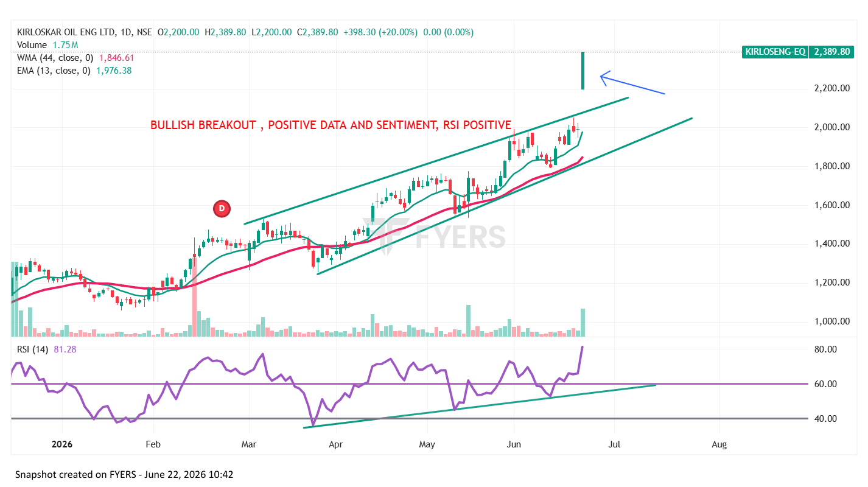The image size is (868, 487).
Task: Click the Snapshot created on FYERS caption
Action: (x=124, y=474)
